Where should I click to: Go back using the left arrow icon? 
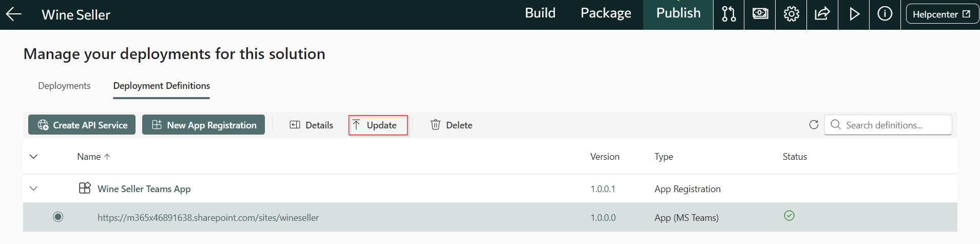(14, 14)
